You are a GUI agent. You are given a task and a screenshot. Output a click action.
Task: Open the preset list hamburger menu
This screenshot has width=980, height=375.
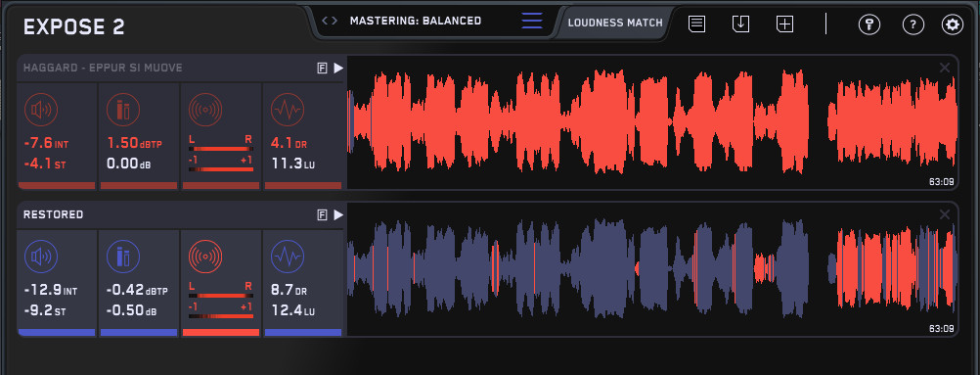[x=532, y=21]
